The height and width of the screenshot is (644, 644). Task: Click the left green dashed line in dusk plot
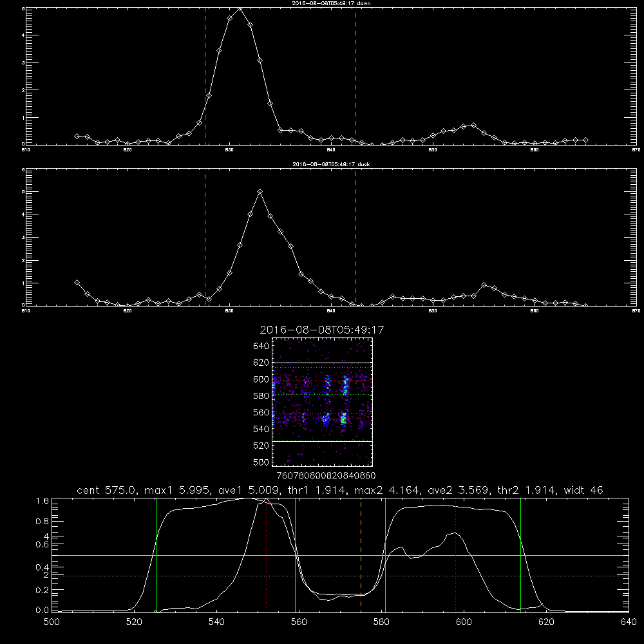[x=205, y=238]
